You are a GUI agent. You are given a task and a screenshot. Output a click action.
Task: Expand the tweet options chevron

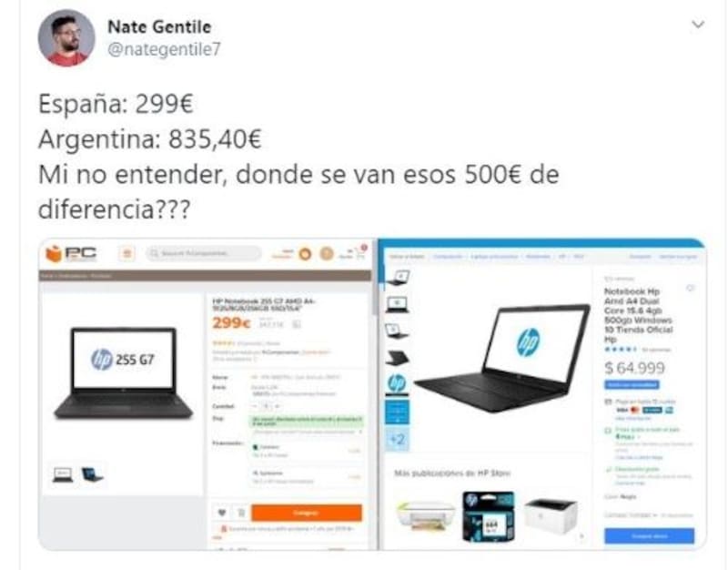coord(698,25)
